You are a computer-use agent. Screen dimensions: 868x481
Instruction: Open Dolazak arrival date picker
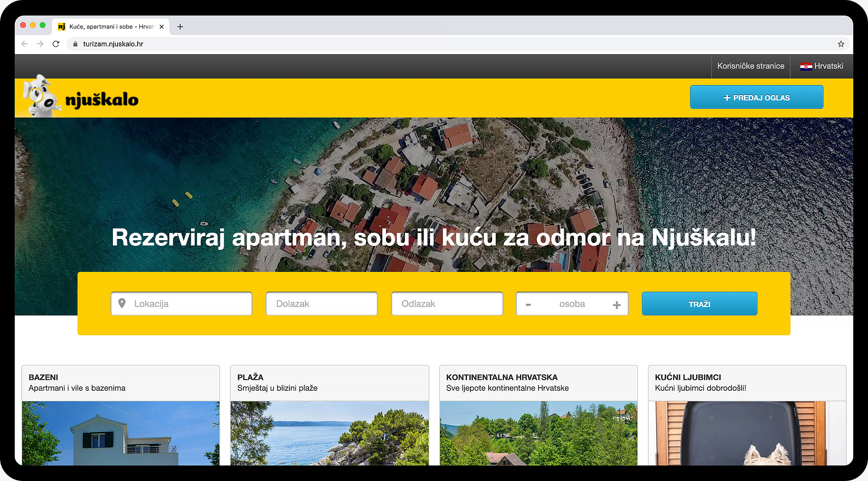322,304
